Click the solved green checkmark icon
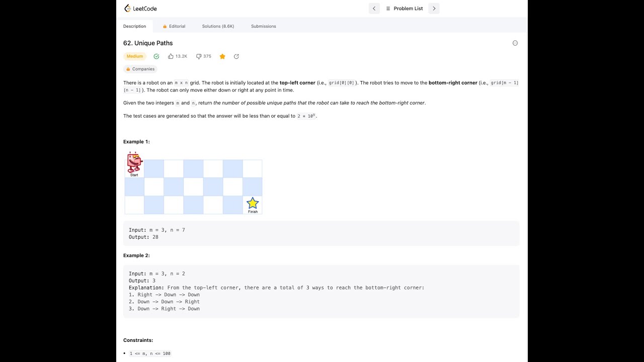This screenshot has height=362, width=644. click(x=156, y=56)
